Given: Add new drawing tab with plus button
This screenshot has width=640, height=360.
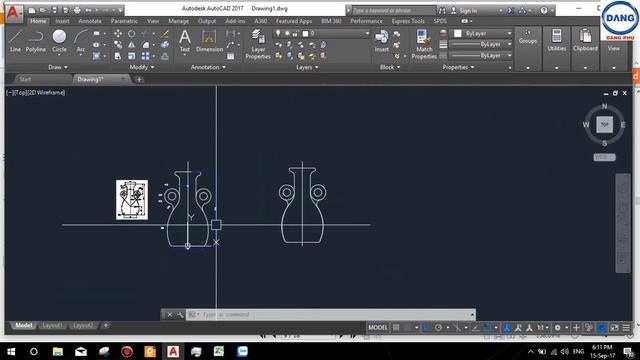Looking at the screenshot, I should click(x=139, y=79).
